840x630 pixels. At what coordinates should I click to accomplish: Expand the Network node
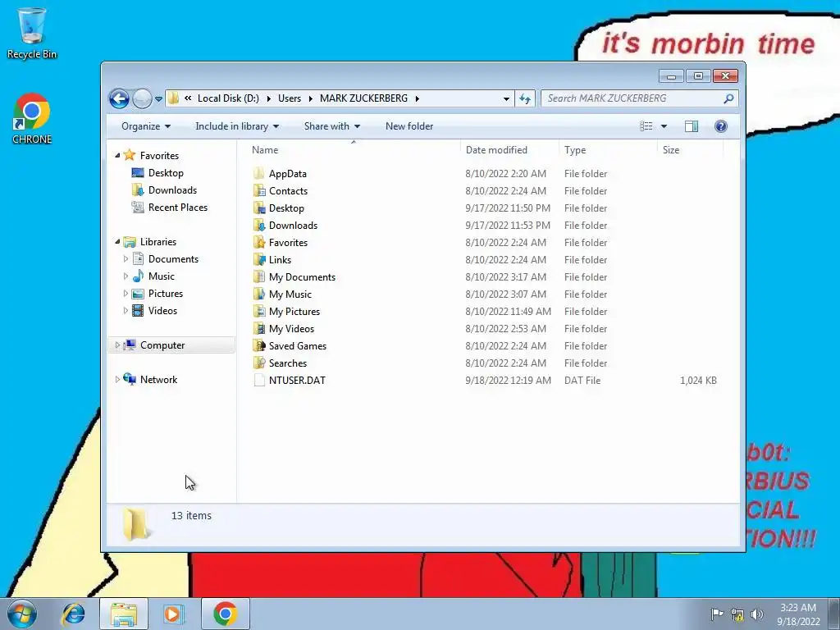pyautogui.click(x=117, y=379)
